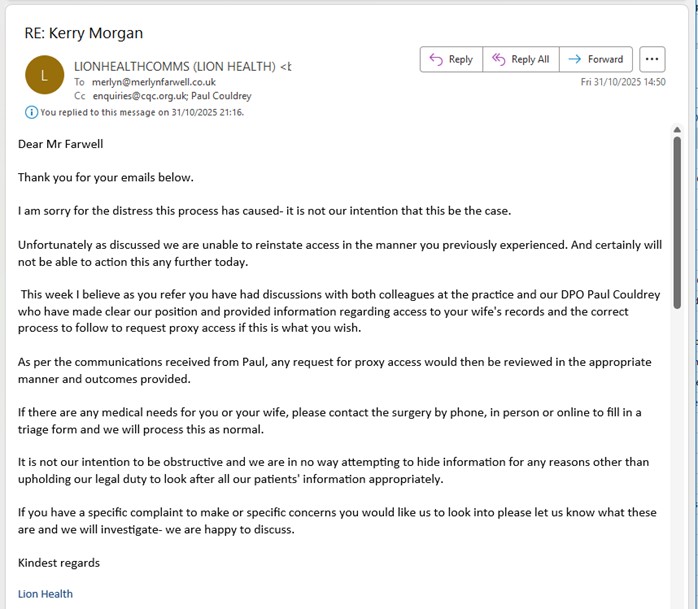
Task: Click the Lion Health signature text
Action: (x=45, y=594)
